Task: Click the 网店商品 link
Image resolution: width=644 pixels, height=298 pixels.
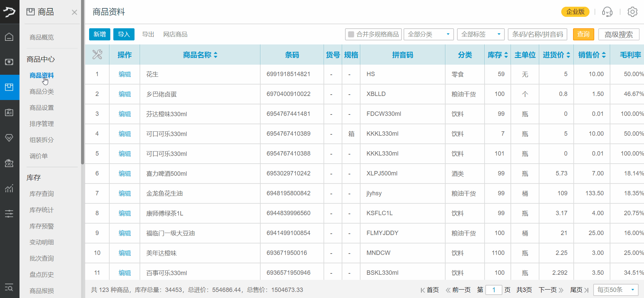Action: (x=175, y=34)
